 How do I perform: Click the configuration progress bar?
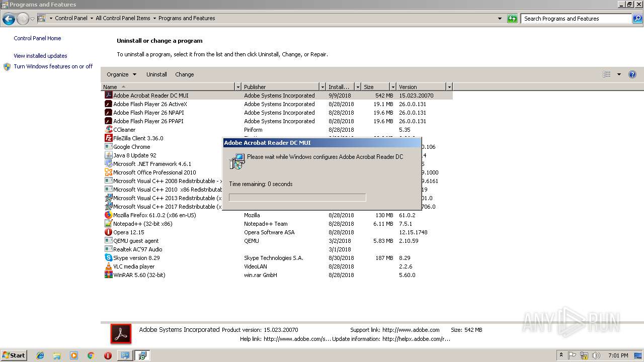[x=297, y=198]
